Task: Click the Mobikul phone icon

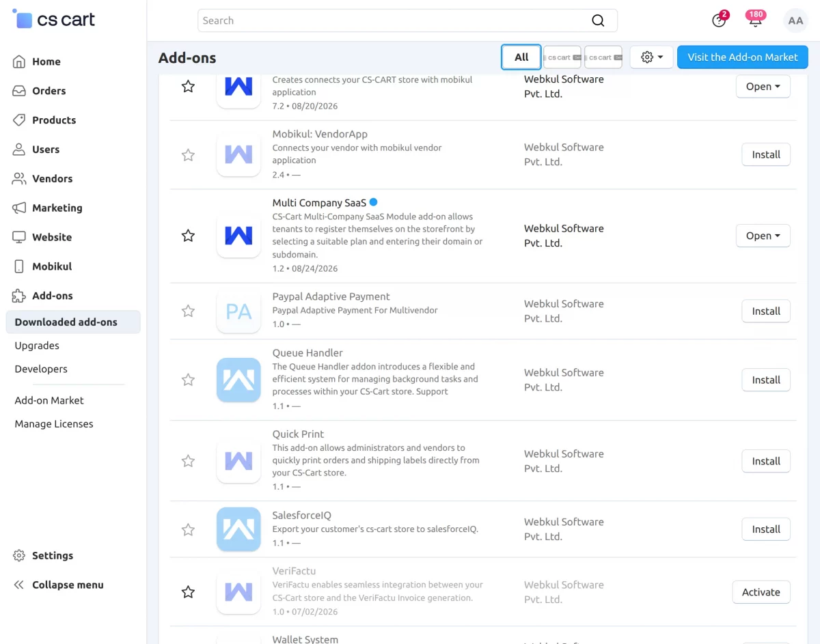Action: (x=19, y=267)
